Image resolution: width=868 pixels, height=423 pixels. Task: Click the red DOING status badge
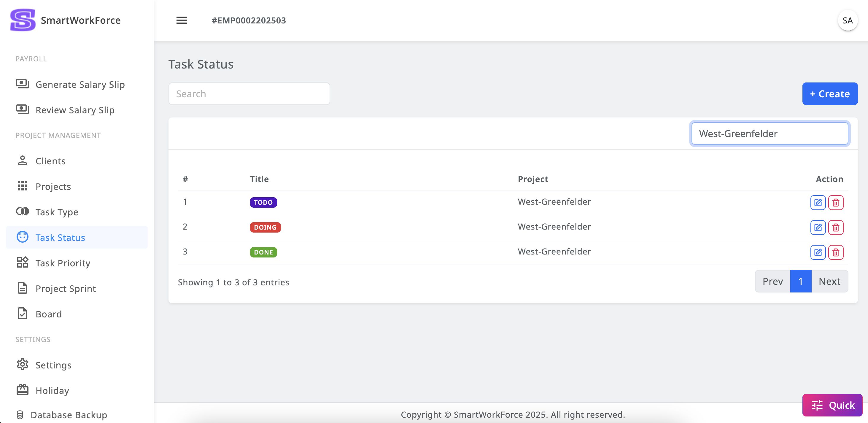coord(265,228)
